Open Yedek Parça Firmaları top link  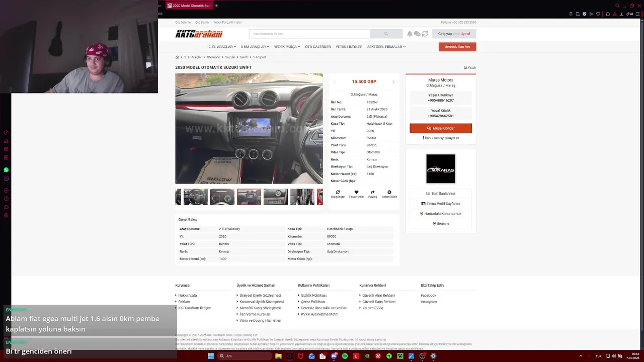(227, 22)
